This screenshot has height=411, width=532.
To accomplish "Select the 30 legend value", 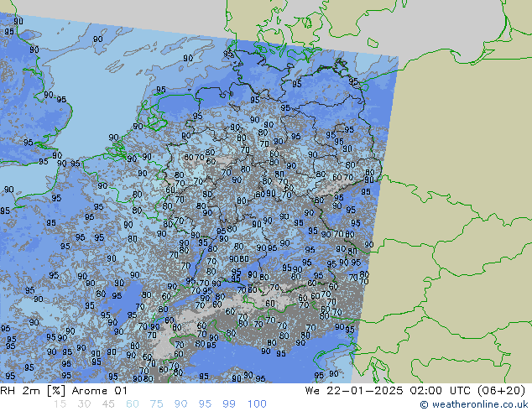I will 84,404.
